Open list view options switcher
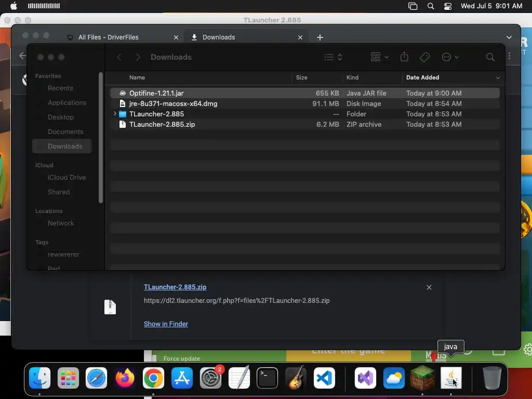Image resolution: width=532 pixels, height=399 pixels. (333, 57)
